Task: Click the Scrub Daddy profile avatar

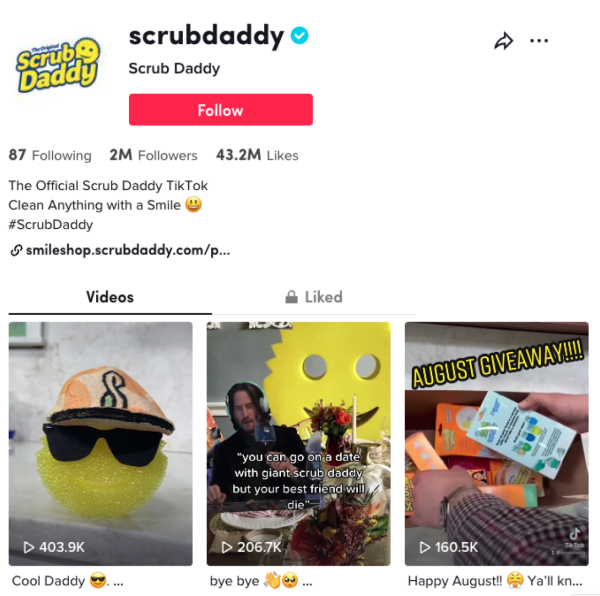Action: [58, 65]
